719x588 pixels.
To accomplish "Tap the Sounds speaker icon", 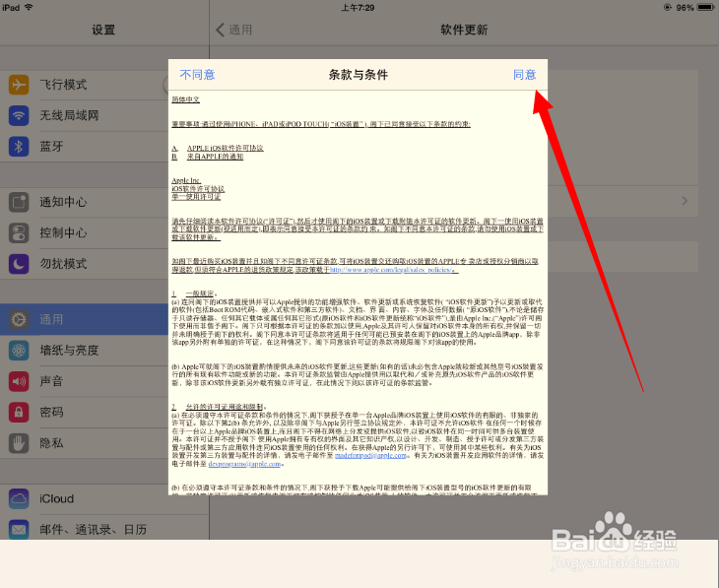I will point(19,381).
